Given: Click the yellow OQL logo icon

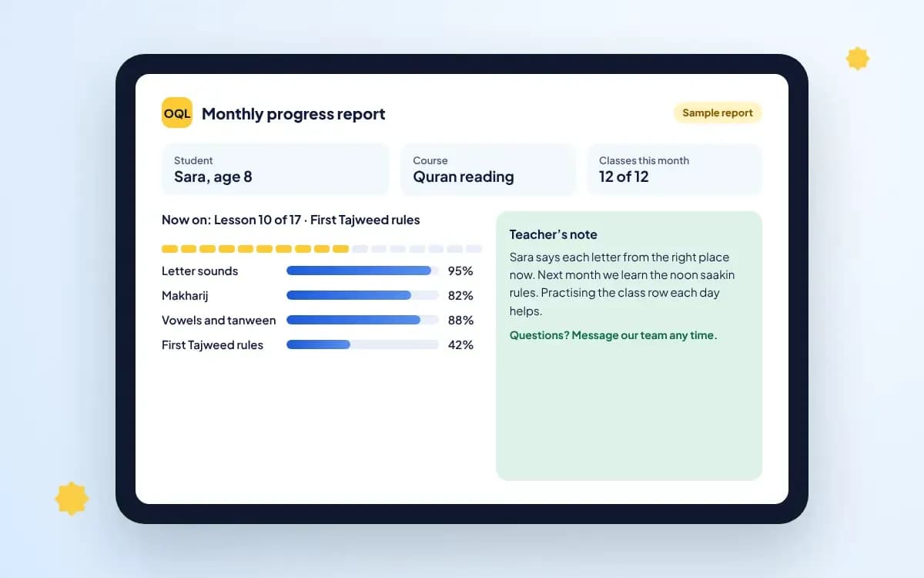Looking at the screenshot, I should point(177,113).
